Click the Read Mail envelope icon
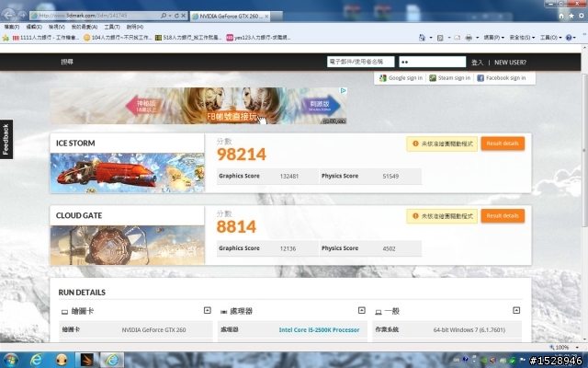The height and width of the screenshot is (368, 588). (x=458, y=38)
